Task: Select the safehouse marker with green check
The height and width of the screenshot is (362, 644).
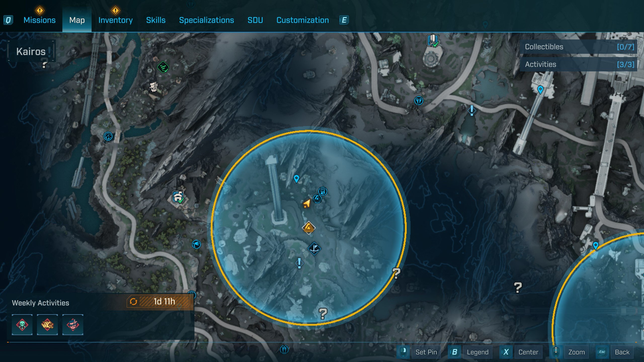Action: click(x=178, y=197)
